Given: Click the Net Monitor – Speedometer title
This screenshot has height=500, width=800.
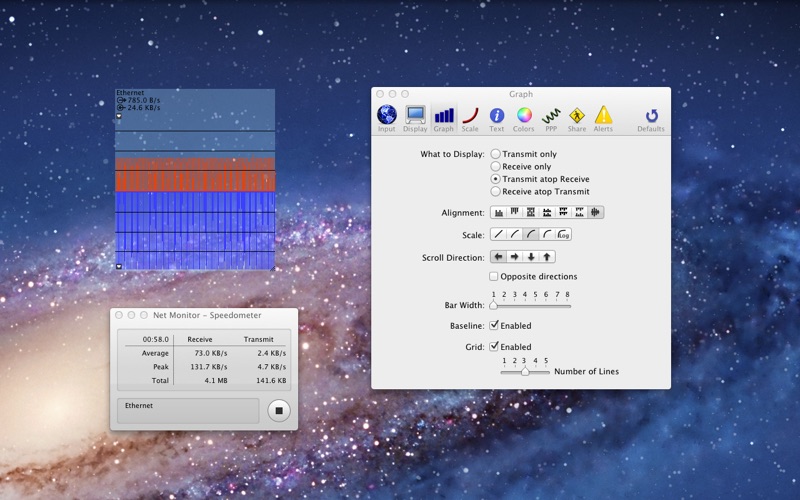Looking at the screenshot, I should tap(207, 315).
